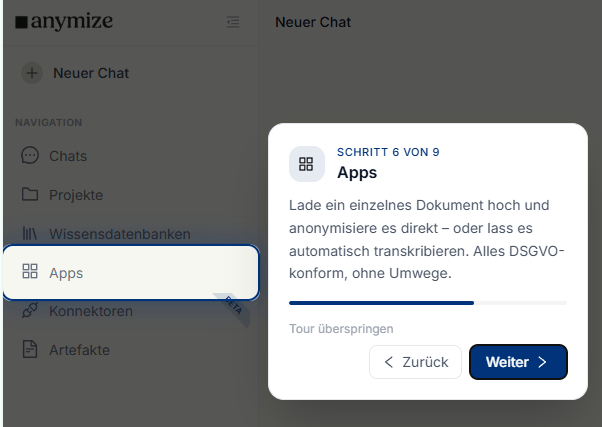The width and height of the screenshot is (602, 427).
Task: Click the plus icon for Neuer Chat
Action: point(32,73)
